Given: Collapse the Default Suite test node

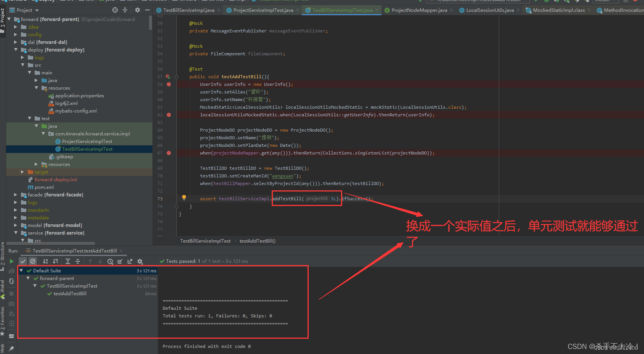Looking at the screenshot, I should click(x=21, y=270).
